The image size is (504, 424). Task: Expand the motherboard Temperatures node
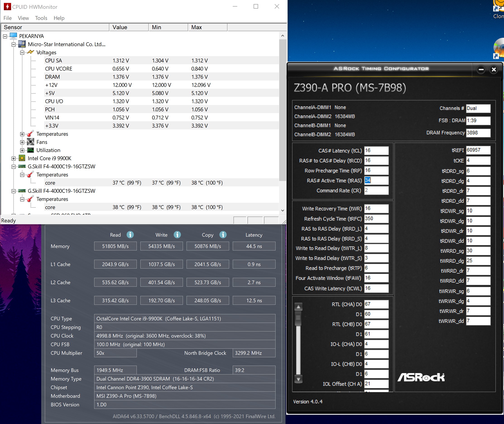(22, 134)
